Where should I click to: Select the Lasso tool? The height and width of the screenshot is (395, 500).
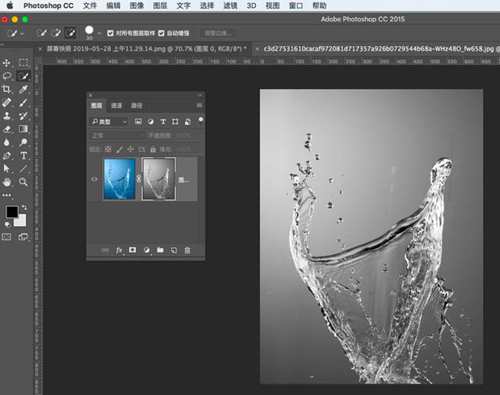coord(6,76)
